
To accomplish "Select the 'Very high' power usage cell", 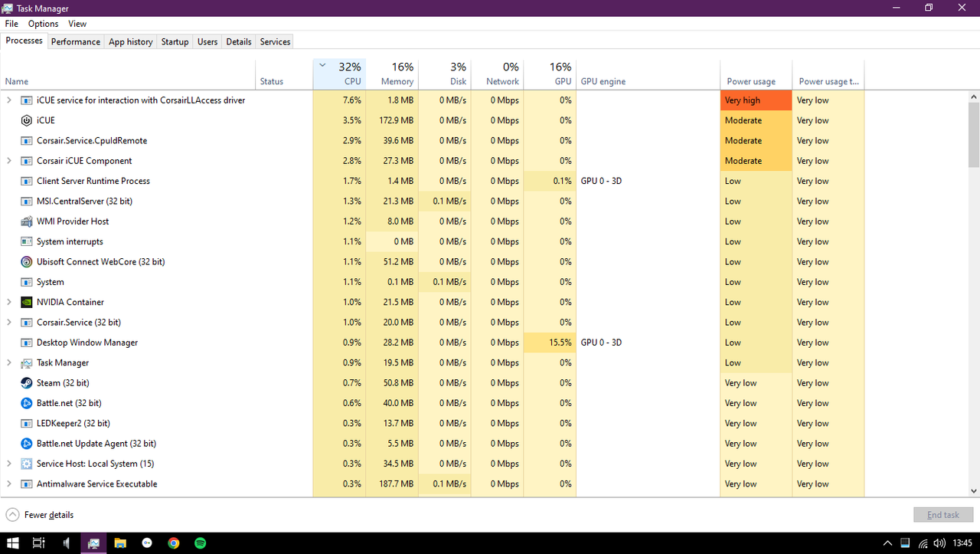I will pyautogui.click(x=756, y=100).
